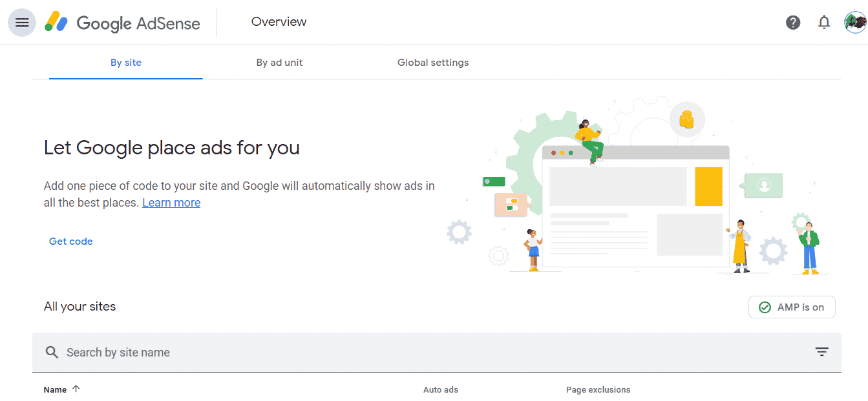
Task: Open the Global settings tab
Action: (433, 63)
